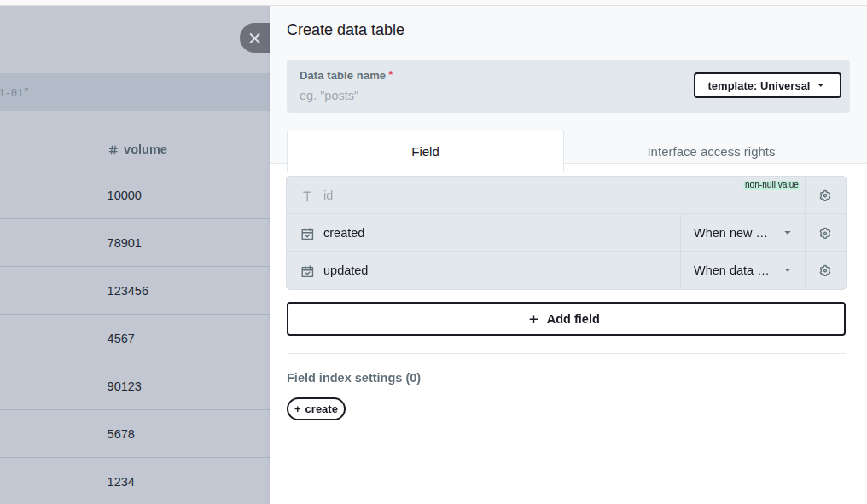
Task: Expand the 'When data ...' dropdown for updated
Action: (742, 271)
